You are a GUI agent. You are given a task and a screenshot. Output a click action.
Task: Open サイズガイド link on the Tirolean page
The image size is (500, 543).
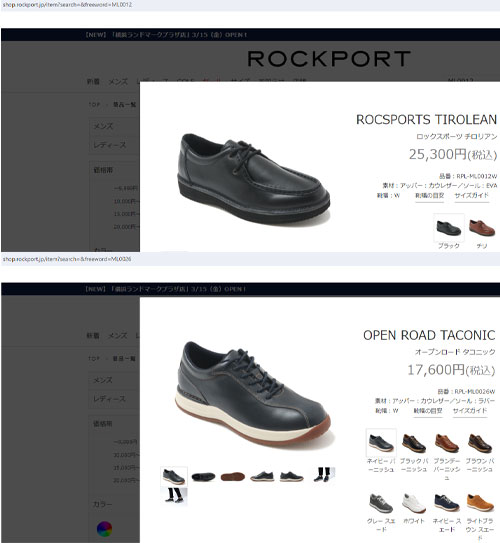[x=472, y=196]
